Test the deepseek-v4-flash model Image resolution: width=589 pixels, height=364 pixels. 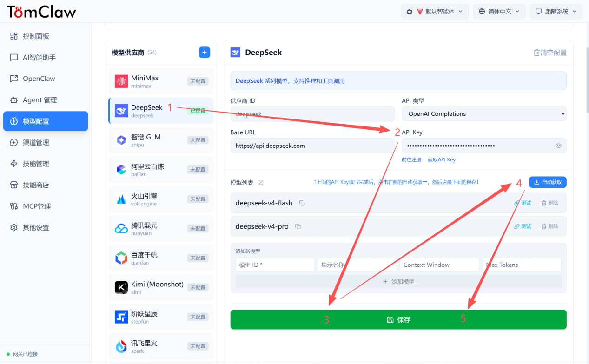(523, 203)
